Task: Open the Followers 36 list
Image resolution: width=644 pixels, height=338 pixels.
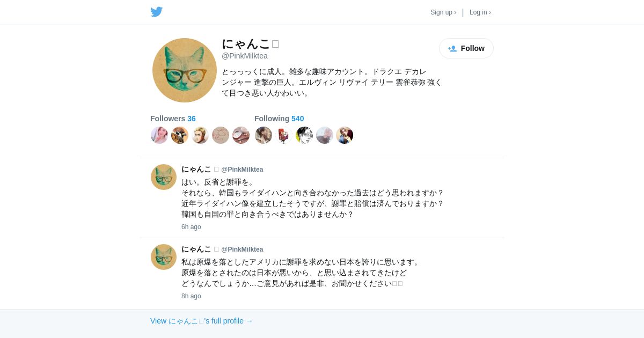Action: (x=173, y=119)
